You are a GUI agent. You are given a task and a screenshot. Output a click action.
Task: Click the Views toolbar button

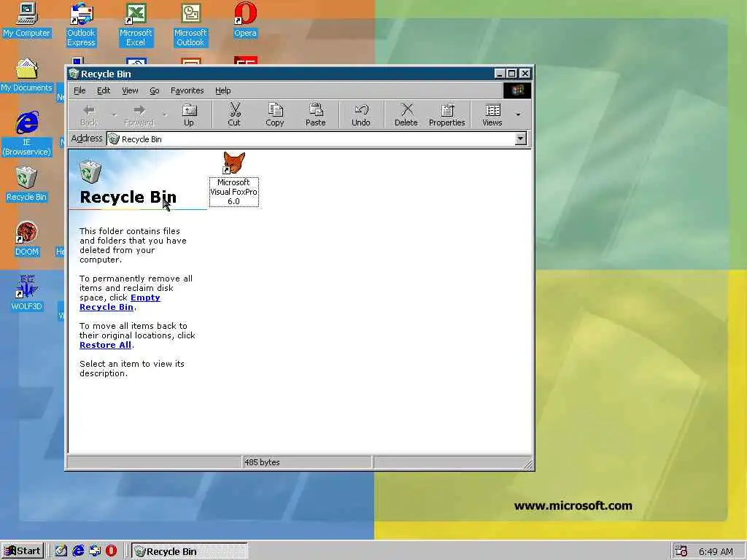pos(492,114)
